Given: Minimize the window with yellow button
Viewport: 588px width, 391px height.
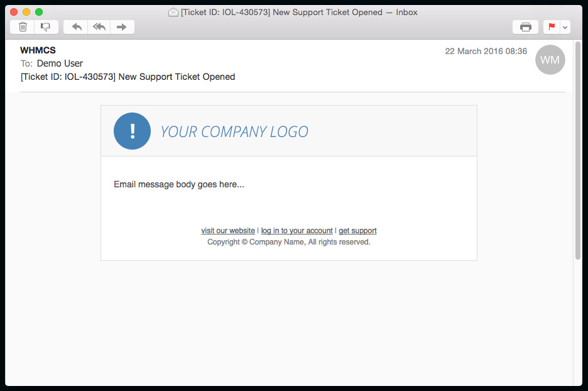Looking at the screenshot, I should click(26, 12).
